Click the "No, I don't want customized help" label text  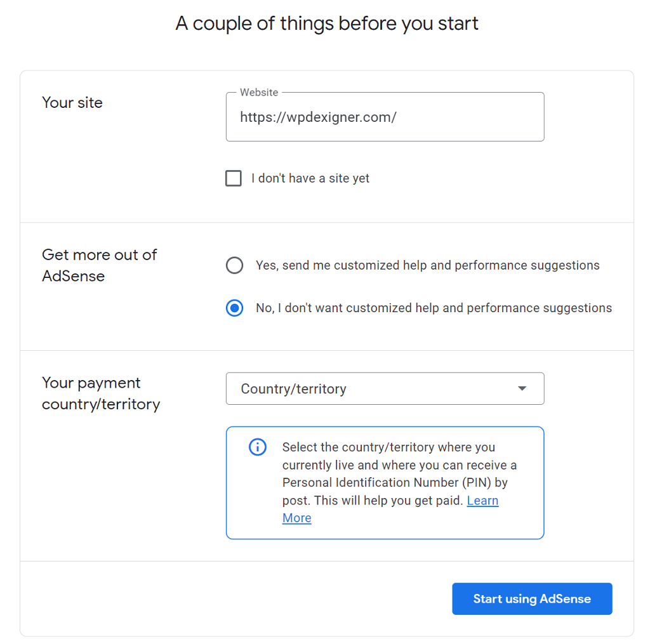434,308
